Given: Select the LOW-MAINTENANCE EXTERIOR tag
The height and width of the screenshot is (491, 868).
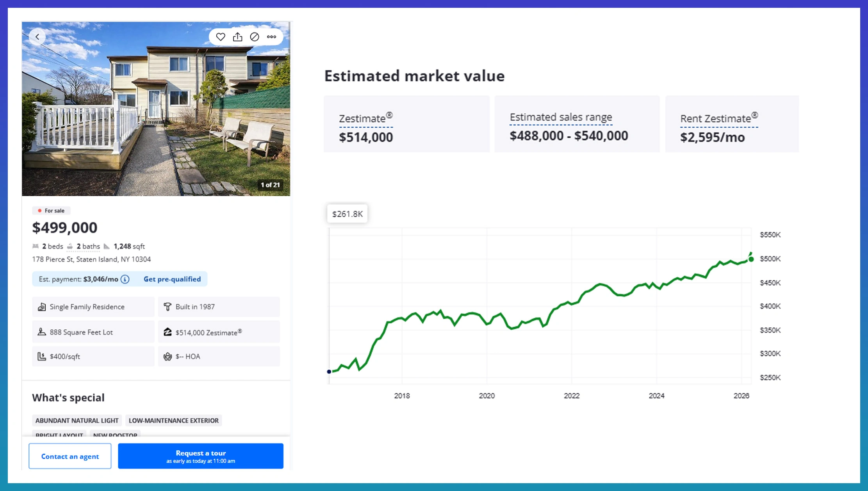Looking at the screenshot, I should click(x=173, y=420).
